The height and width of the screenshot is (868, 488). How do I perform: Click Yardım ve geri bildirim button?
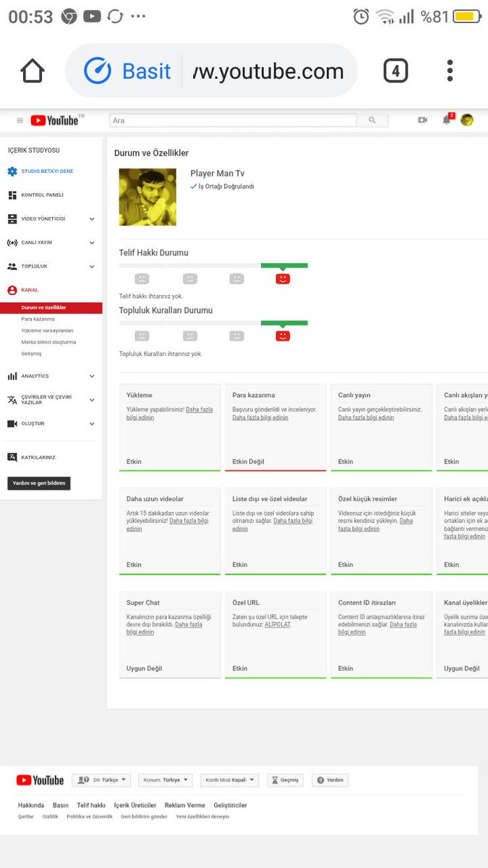39,483
